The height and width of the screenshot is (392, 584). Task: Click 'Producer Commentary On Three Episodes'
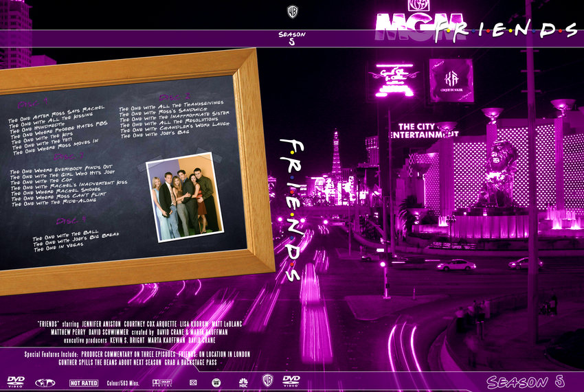pyautogui.click(x=128, y=354)
